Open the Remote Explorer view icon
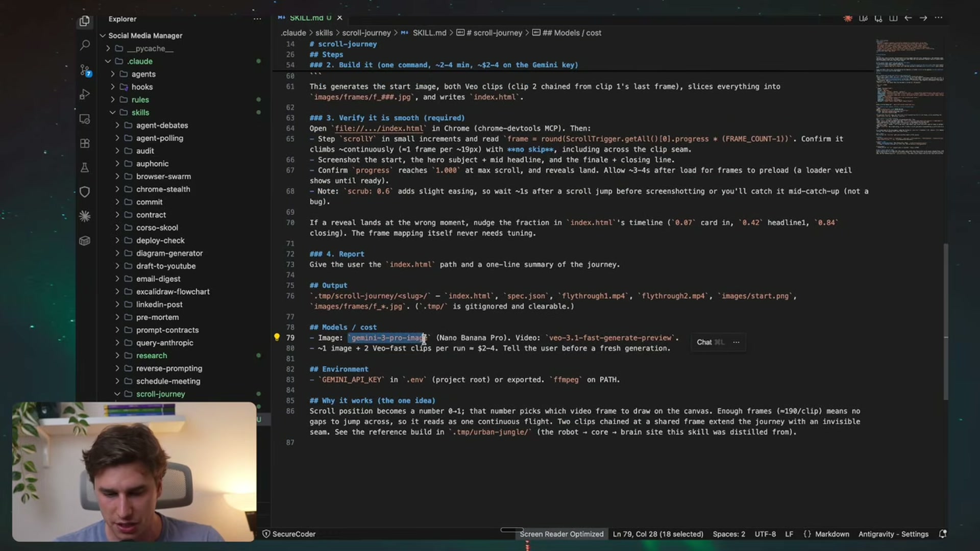Image resolution: width=980 pixels, height=551 pixels. 85,119
